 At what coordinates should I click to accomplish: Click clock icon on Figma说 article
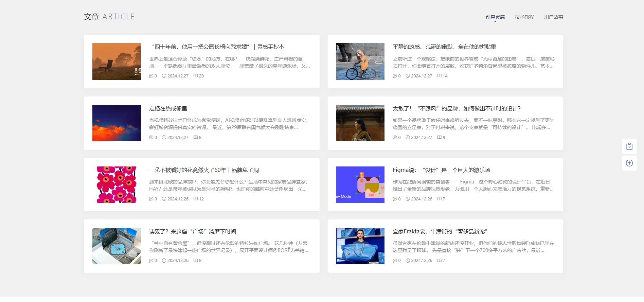[x=408, y=199]
